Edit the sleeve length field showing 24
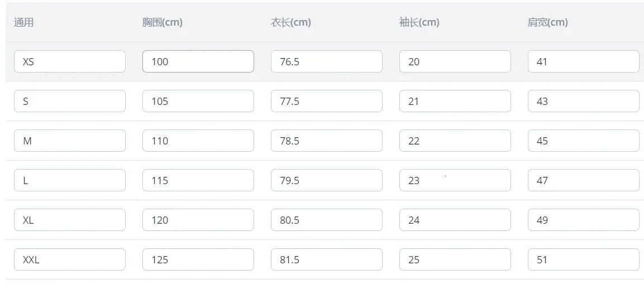644x289 pixels. click(x=455, y=220)
